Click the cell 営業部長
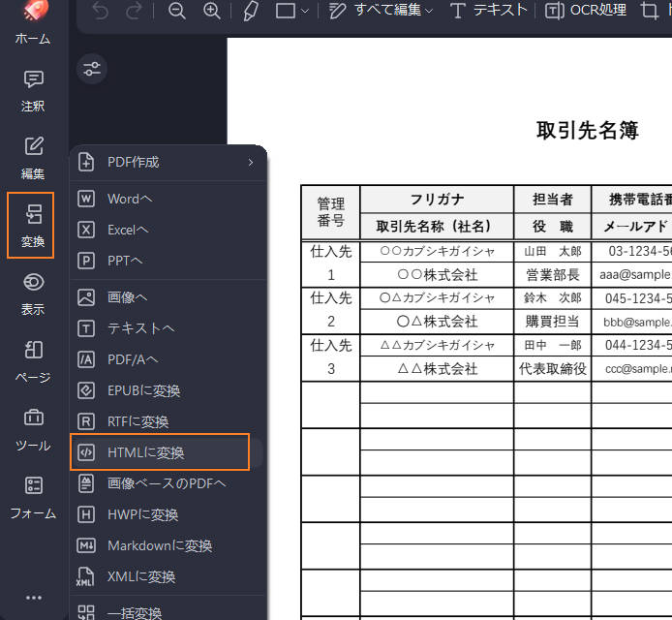The image size is (672, 620). pyautogui.click(x=553, y=275)
